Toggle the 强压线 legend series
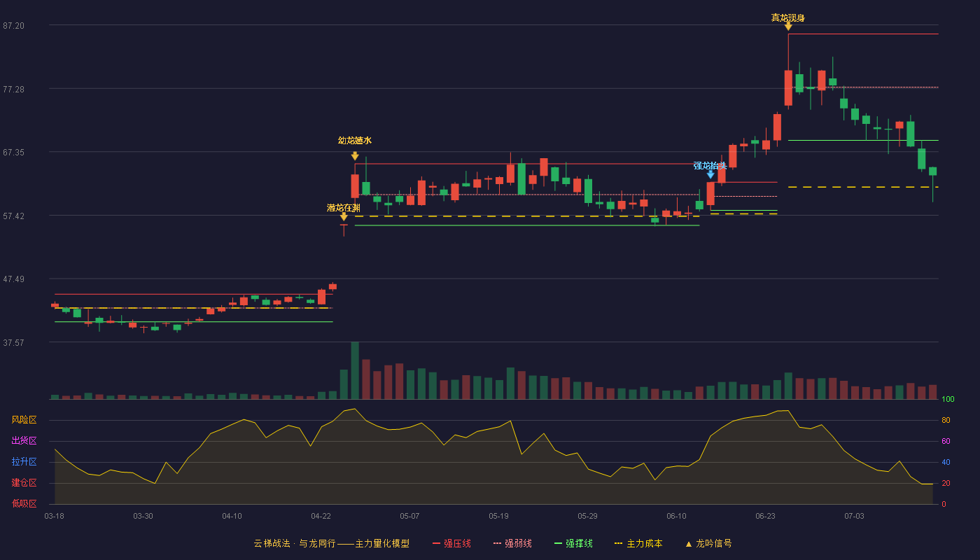The image size is (980, 560). pyautogui.click(x=451, y=543)
